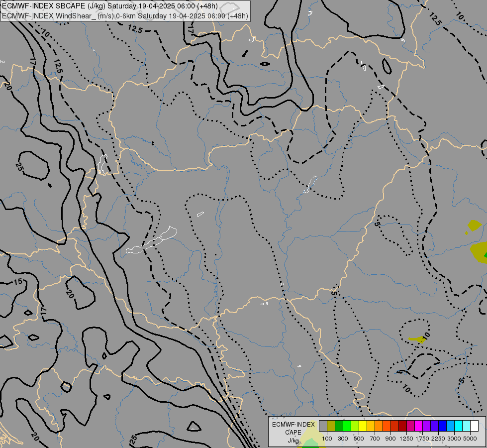Click the 100 legend tick label
This screenshot has height=448, width=487.
tap(327, 439)
